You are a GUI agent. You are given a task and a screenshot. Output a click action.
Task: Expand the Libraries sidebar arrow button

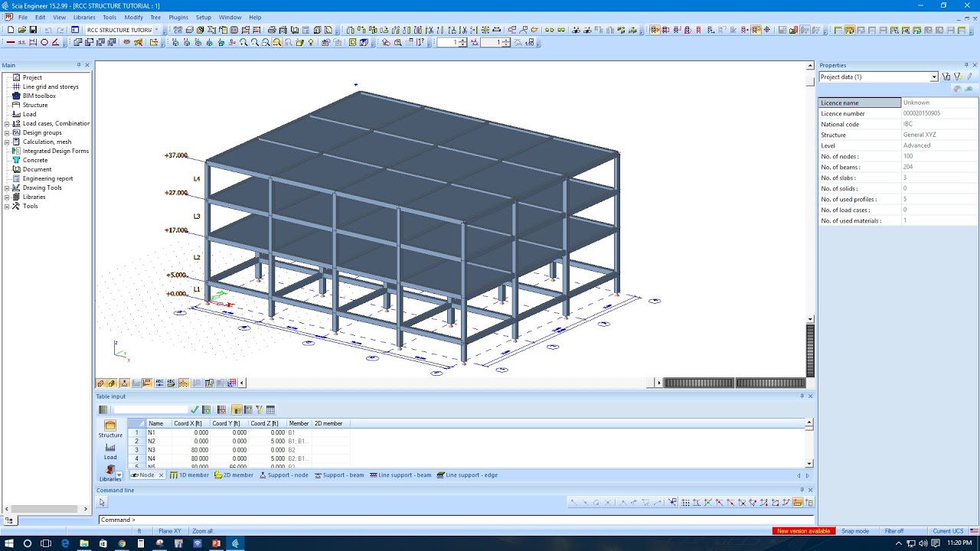tap(119, 474)
